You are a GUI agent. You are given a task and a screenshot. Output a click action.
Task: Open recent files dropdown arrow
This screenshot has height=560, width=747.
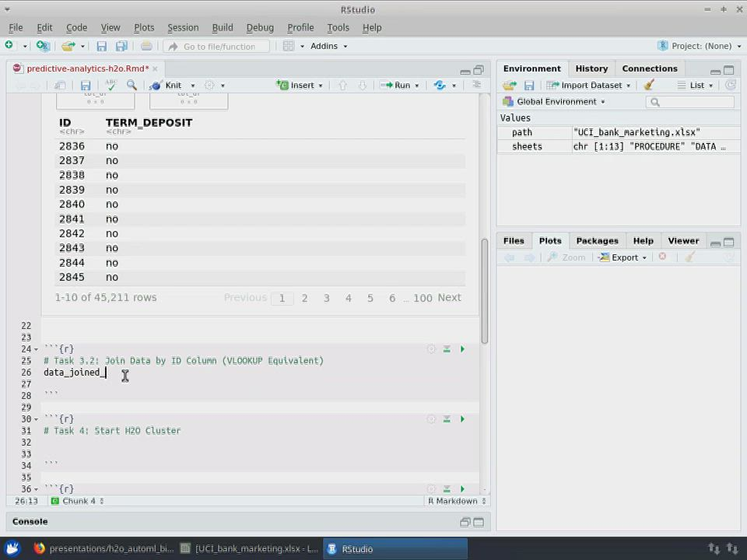coord(82,46)
